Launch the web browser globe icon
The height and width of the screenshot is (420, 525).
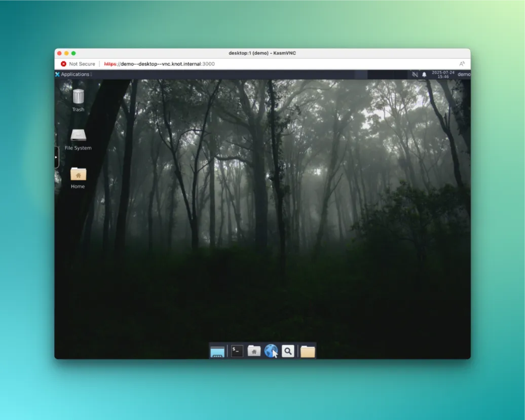271,351
